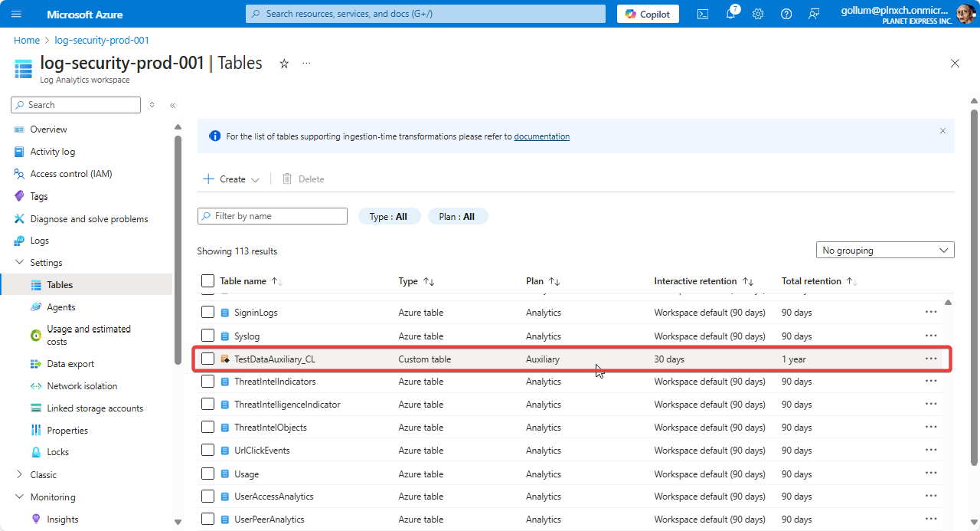Open Azure portal settings gear
Screen dimensions: 980x531
coord(758,14)
